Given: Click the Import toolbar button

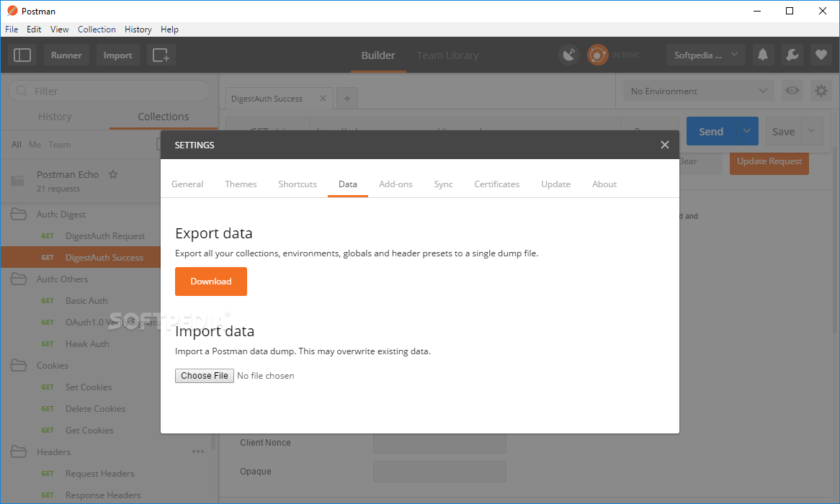Looking at the screenshot, I should tap(118, 55).
